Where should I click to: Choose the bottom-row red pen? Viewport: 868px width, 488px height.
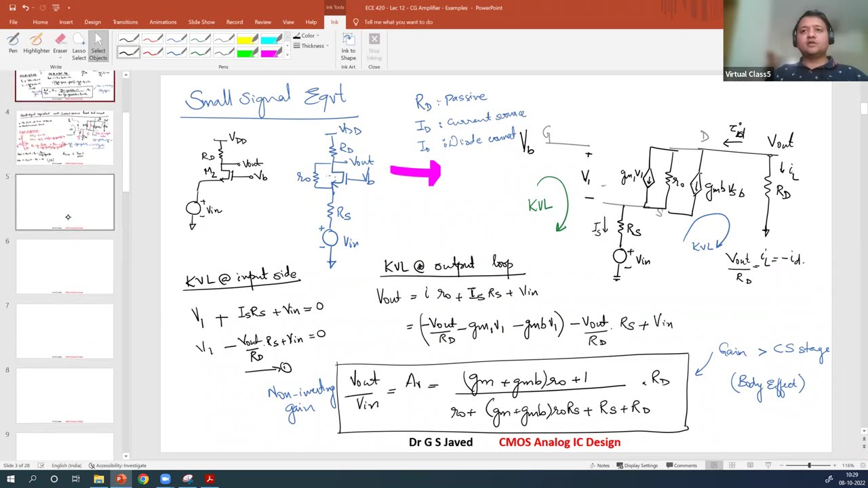tap(153, 52)
